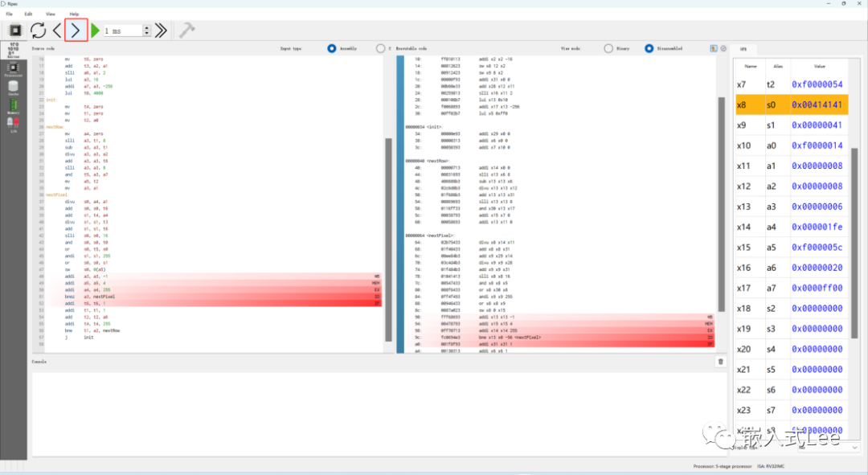Click x10 value 0xf0000014
The image size is (868, 475).
[x=817, y=145]
